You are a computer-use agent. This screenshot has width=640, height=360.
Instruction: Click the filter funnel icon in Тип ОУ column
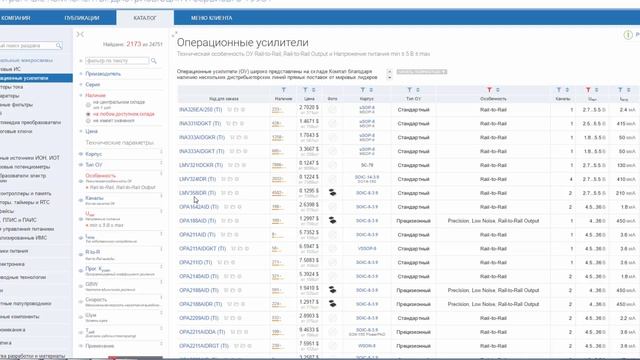(409, 90)
